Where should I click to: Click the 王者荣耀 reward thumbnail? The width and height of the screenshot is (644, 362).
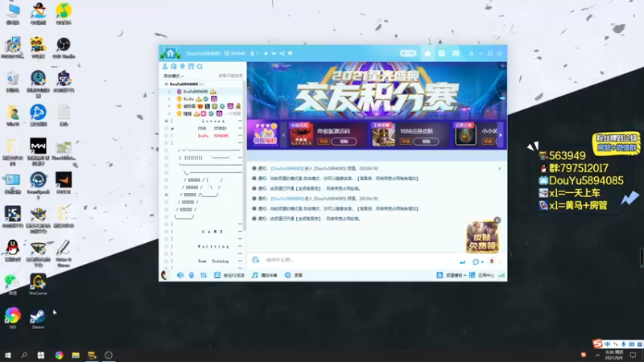click(383, 134)
